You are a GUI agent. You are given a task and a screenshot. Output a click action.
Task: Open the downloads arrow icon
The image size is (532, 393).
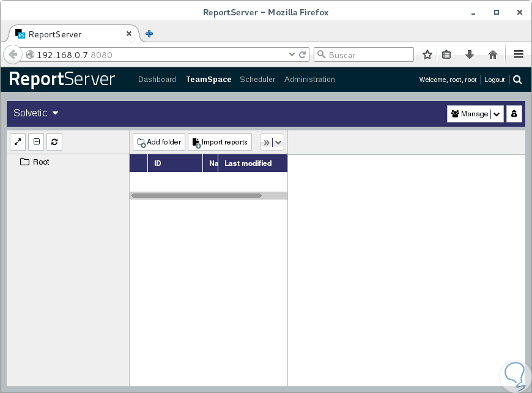[x=470, y=54]
